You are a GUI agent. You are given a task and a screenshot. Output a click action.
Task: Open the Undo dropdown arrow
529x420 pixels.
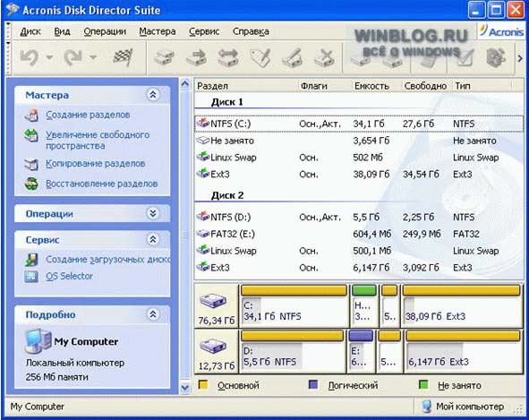[49, 57]
